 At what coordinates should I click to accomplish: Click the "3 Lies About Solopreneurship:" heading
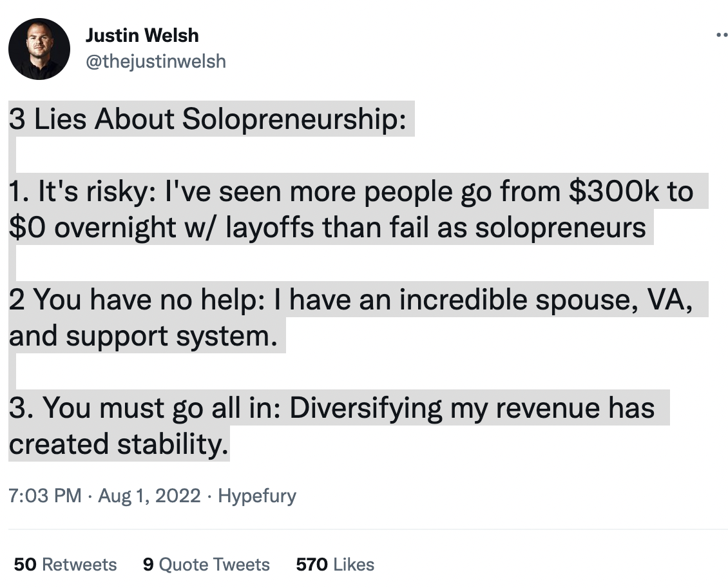pyautogui.click(x=207, y=120)
